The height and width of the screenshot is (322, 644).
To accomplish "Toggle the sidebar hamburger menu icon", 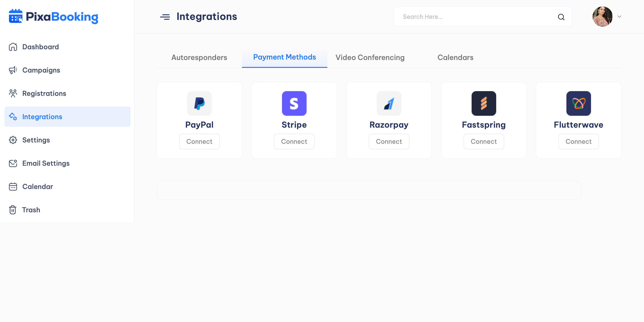I will tap(165, 17).
